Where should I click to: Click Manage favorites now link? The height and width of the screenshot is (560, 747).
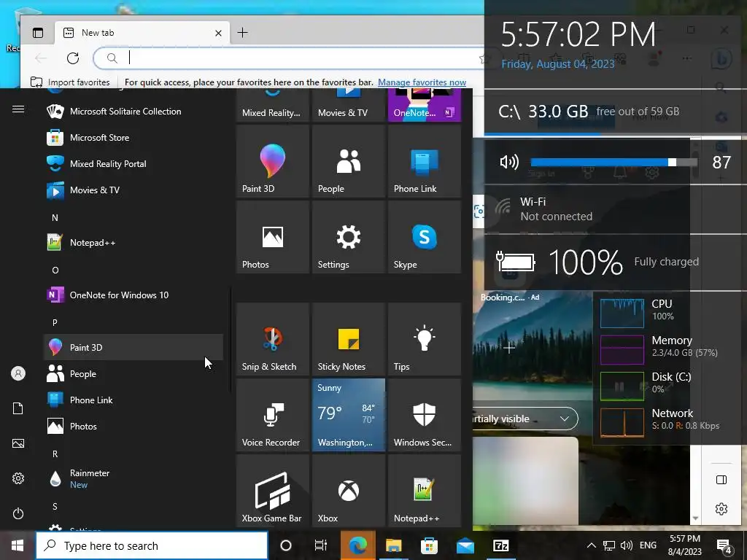pyautogui.click(x=422, y=82)
